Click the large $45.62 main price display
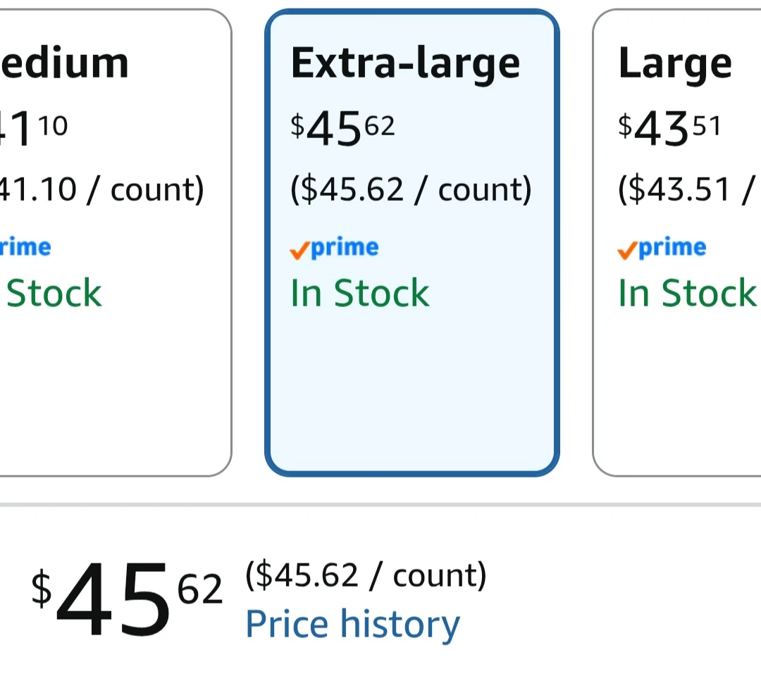The image size is (761, 700). click(x=127, y=599)
